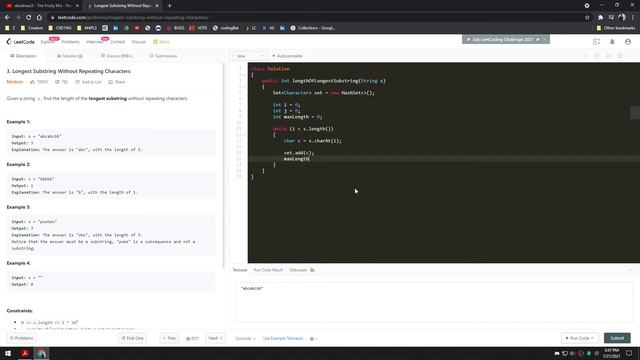Open the Java language dropdown
The image size is (640, 360).
[249, 56]
